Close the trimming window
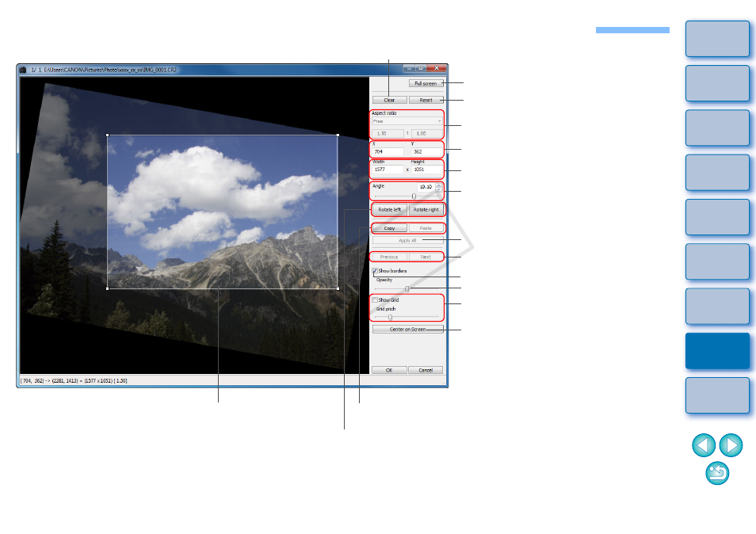 tap(437, 68)
